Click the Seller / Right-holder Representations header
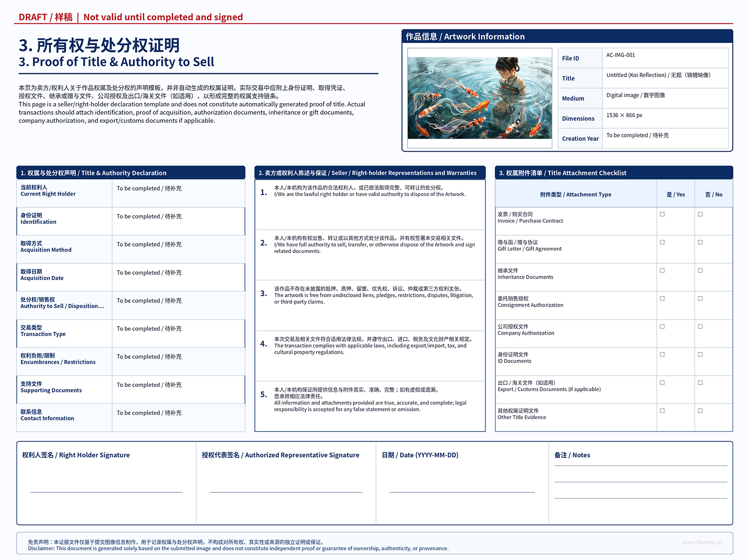The height and width of the screenshot is (560, 747). (370, 173)
